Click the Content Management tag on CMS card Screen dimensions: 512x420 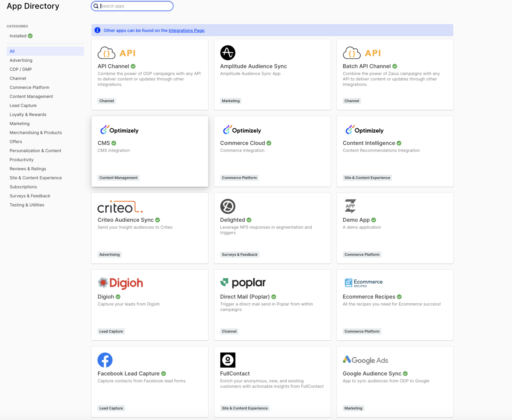point(118,178)
